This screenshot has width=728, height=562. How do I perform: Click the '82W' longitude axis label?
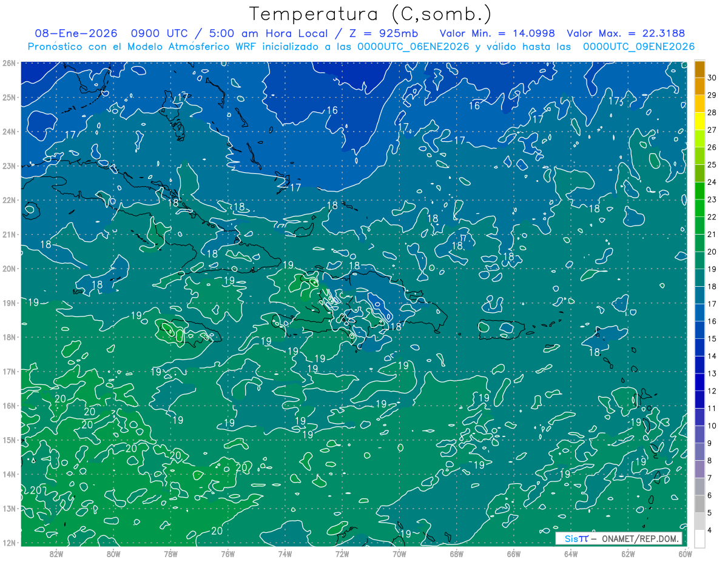(56, 554)
